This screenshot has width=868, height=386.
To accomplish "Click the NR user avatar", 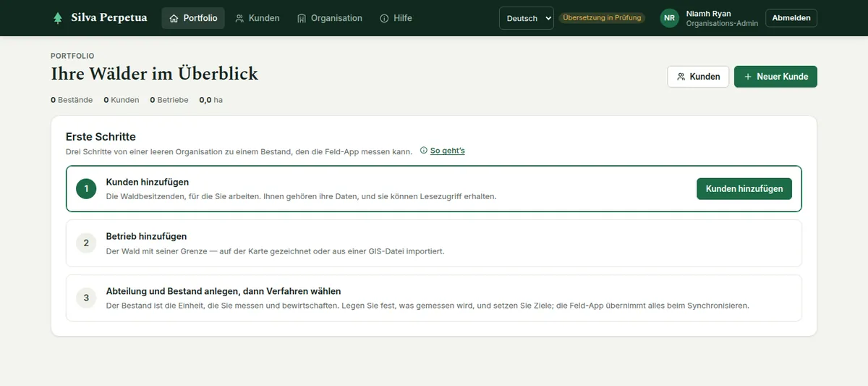I will [x=670, y=18].
